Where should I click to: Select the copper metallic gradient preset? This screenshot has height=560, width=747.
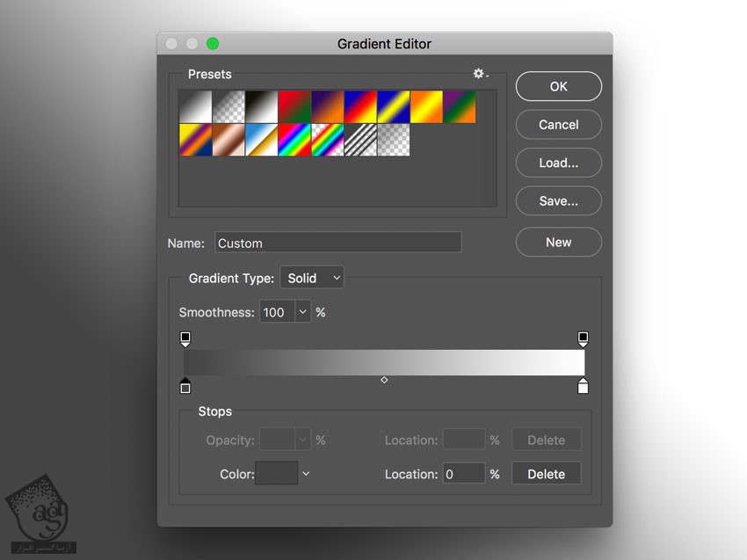click(228, 139)
